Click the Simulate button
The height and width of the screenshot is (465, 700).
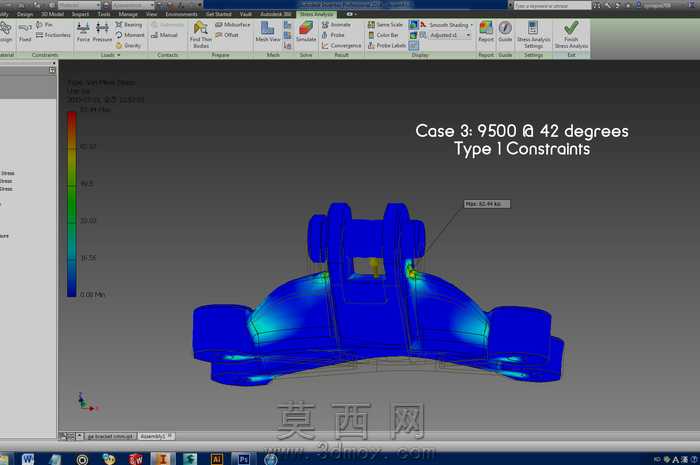[x=306, y=32]
